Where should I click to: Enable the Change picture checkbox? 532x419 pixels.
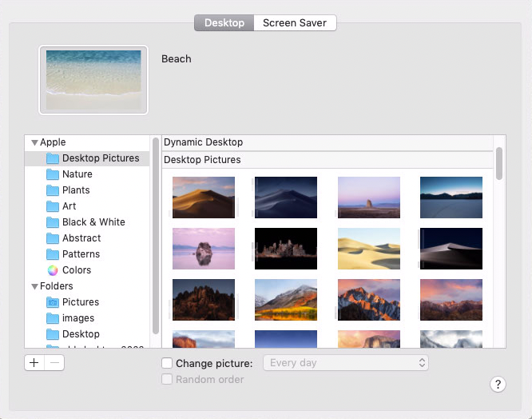(x=167, y=363)
